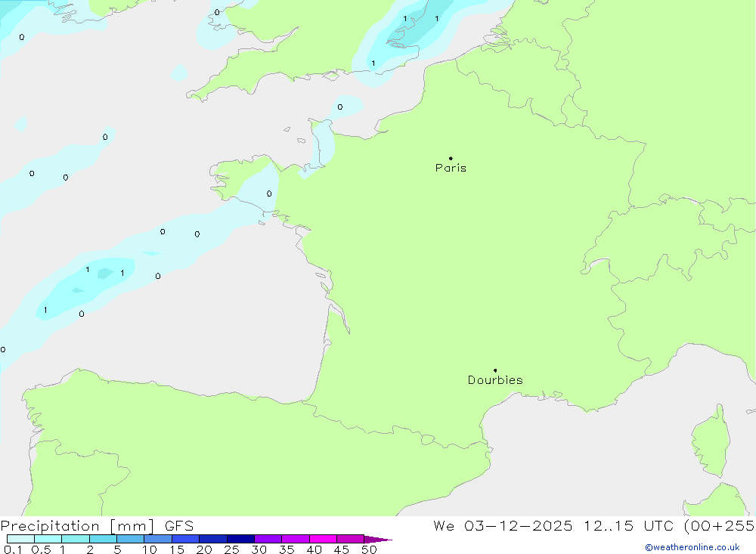
Task: Click the 1–2 mm legend color swatch
Action: (x=76, y=539)
